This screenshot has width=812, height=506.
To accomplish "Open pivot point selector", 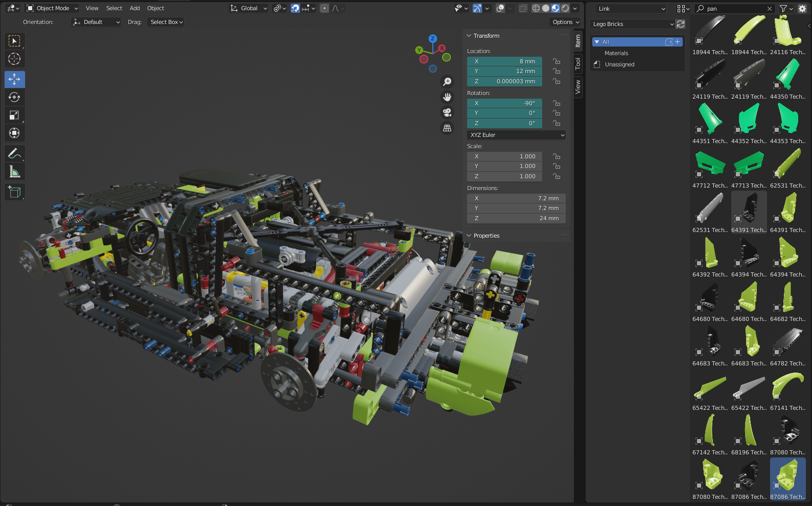I will tap(280, 8).
